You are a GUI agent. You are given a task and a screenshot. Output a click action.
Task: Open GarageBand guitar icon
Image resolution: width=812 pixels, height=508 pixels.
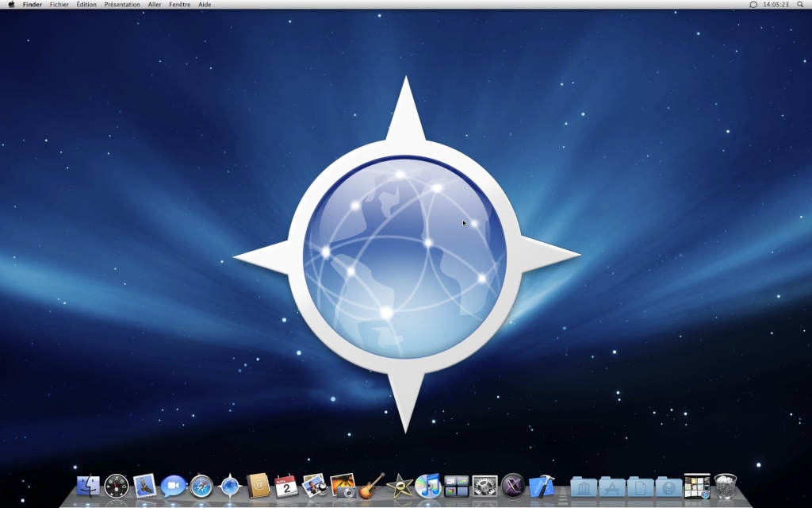pyautogui.click(x=371, y=486)
